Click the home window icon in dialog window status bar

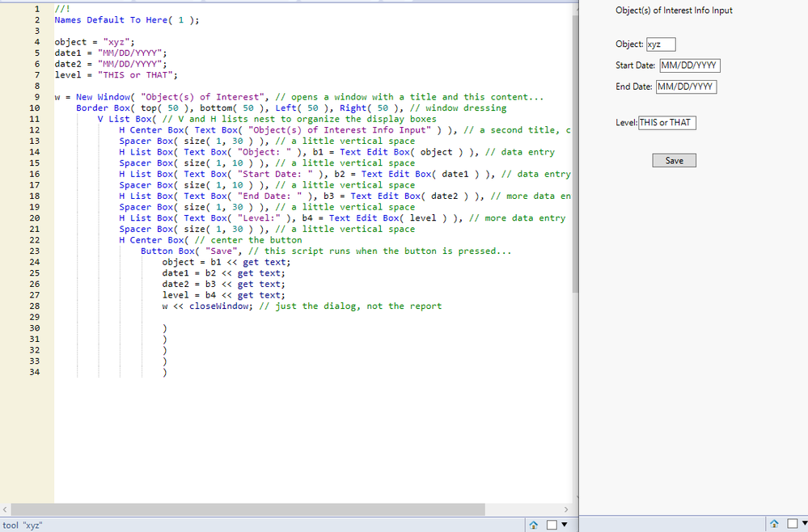pos(774,524)
